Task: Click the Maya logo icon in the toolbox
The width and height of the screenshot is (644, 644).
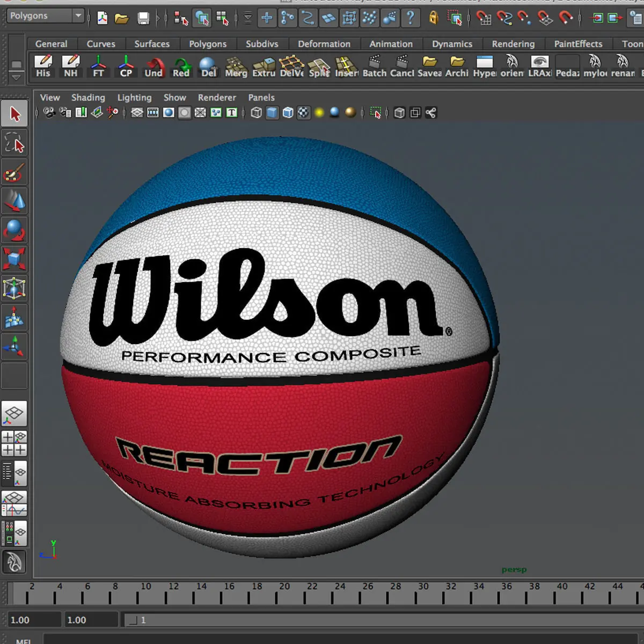Action: (x=14, y=562)
